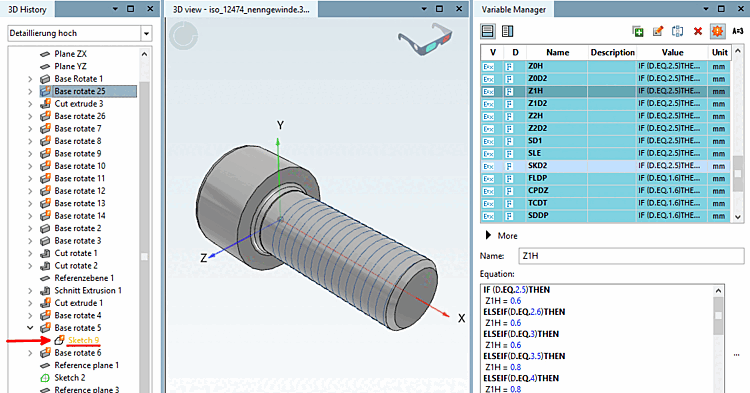Viewport: 750px width, 393px height.
Task: Expand the Cut extrude 3 tree node
Action: tap(30, 104)
